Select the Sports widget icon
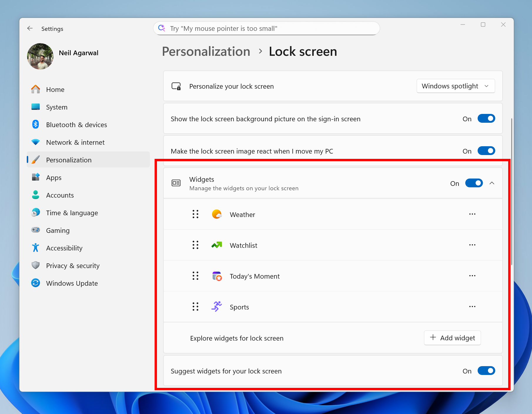 217,307
